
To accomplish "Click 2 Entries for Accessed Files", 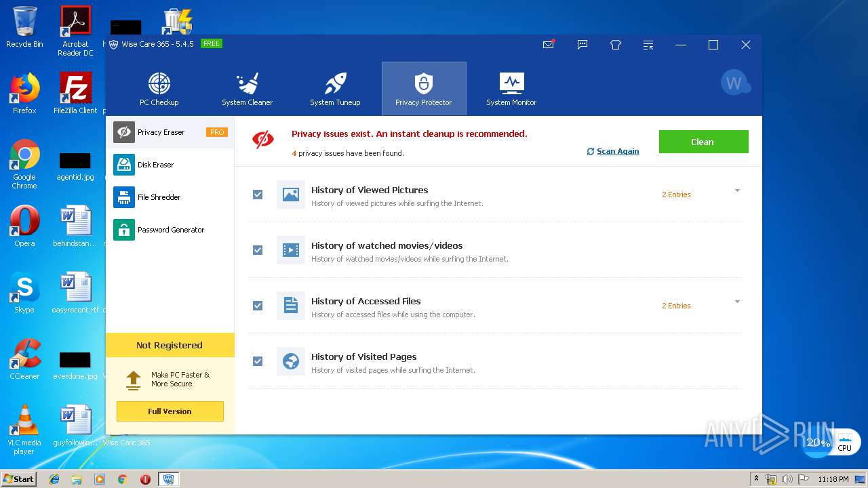I will [x=676, y=306].
